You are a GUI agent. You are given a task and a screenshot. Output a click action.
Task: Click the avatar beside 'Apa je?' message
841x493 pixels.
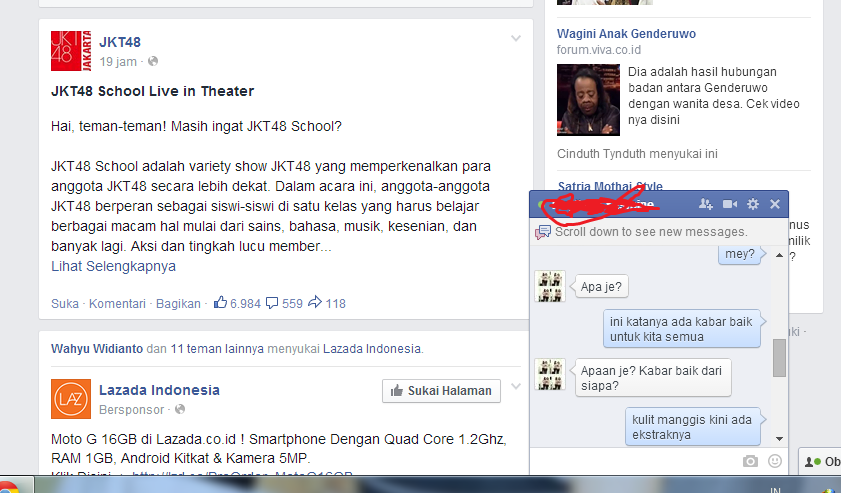[550, 286]
